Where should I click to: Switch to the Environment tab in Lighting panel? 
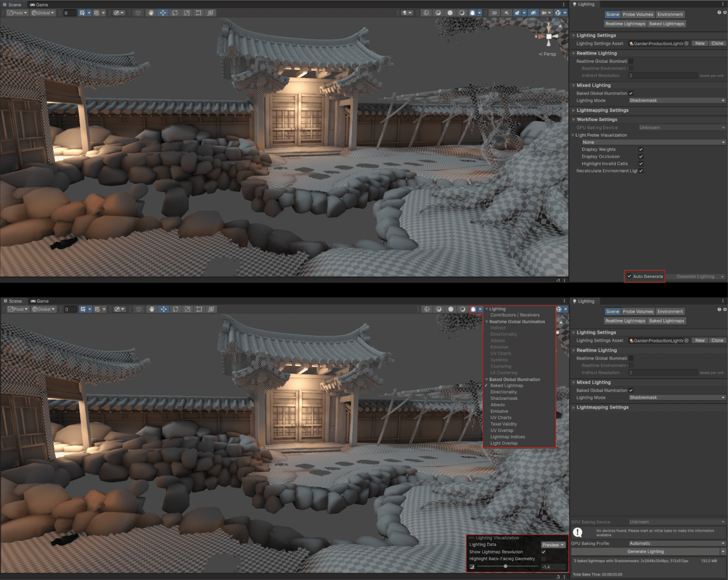coord(670,14)
